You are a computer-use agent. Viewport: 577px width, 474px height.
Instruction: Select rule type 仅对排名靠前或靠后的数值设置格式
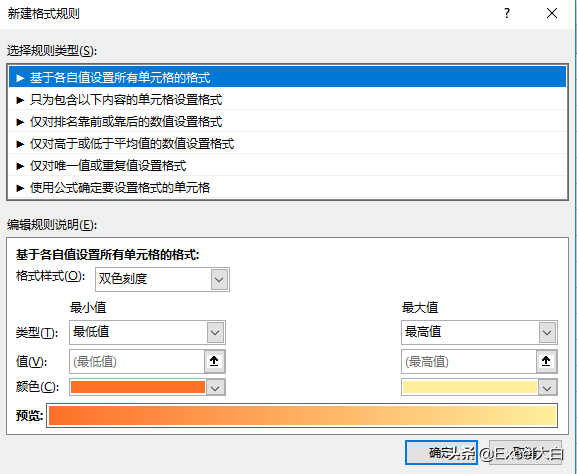point(287,121)
